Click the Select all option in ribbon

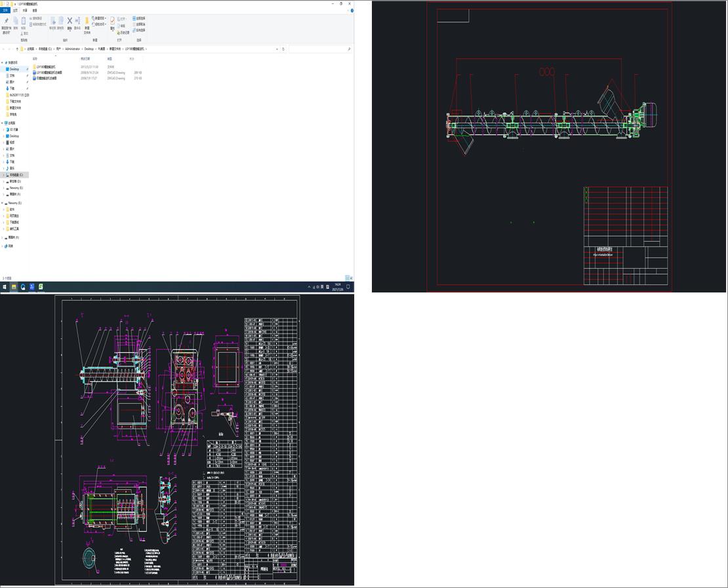139,18
